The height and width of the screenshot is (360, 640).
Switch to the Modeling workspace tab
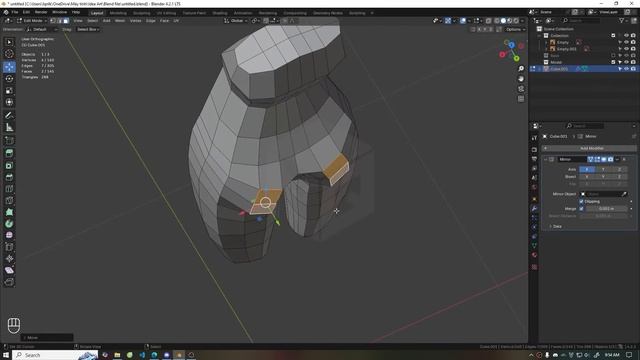tap(118, 13)
